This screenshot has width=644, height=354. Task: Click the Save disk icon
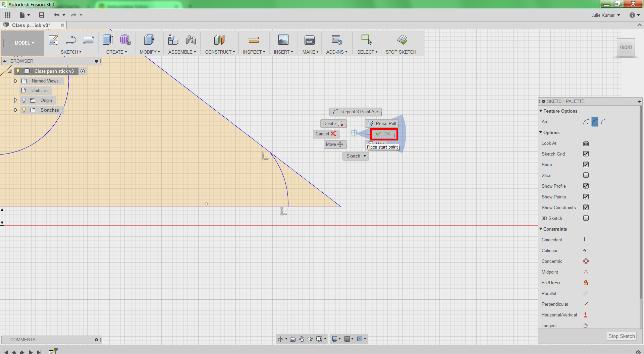click(42, 15)
